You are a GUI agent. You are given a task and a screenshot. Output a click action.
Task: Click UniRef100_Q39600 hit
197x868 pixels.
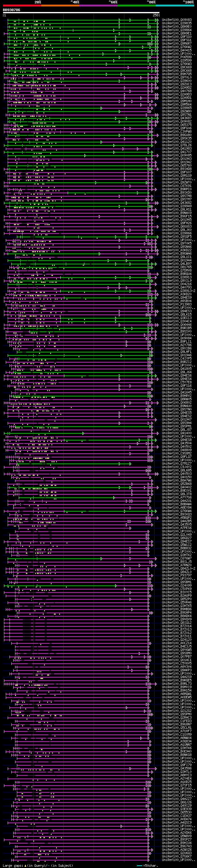tap(177, 81)
